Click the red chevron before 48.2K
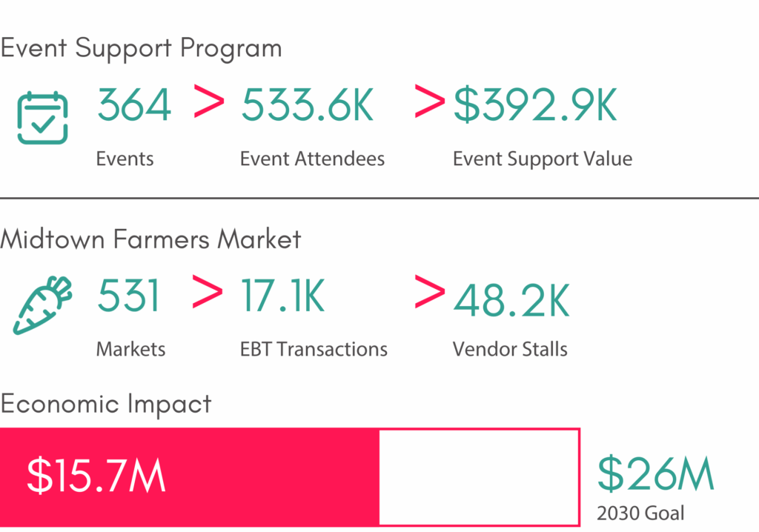The image size is (759, 532). pos(429,291)
